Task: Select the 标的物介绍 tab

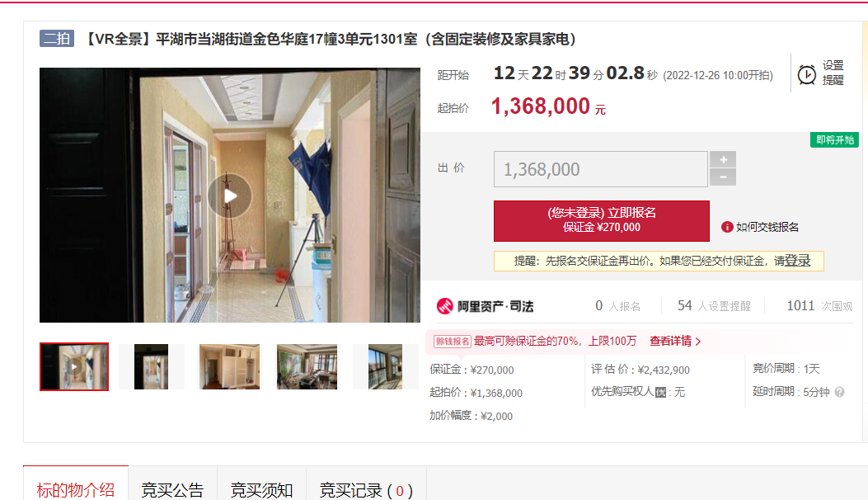Action: coord(76,490)
